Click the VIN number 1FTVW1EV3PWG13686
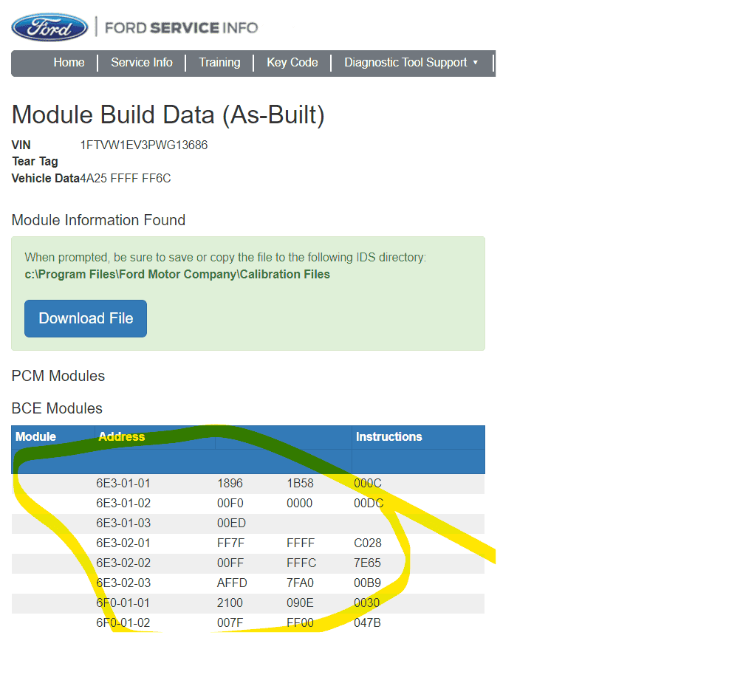The height and width of the screenshot is (700, 743). pyautogui.click(x=144, y=145)
